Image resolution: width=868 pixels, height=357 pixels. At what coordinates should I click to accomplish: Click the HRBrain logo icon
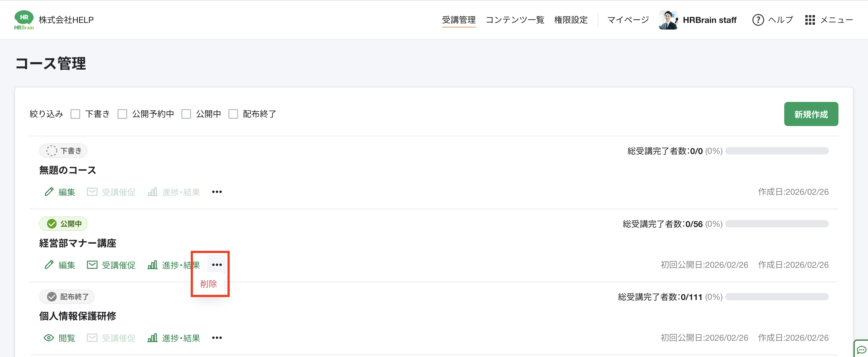pos(24,20)
